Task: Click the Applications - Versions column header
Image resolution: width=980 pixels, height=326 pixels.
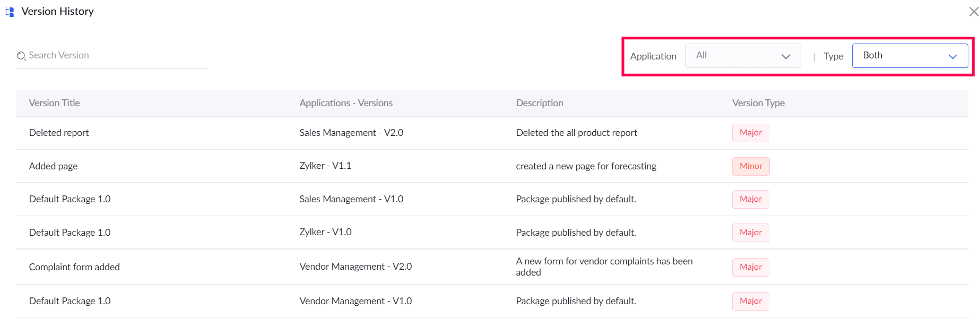Action: click(345, 103)
